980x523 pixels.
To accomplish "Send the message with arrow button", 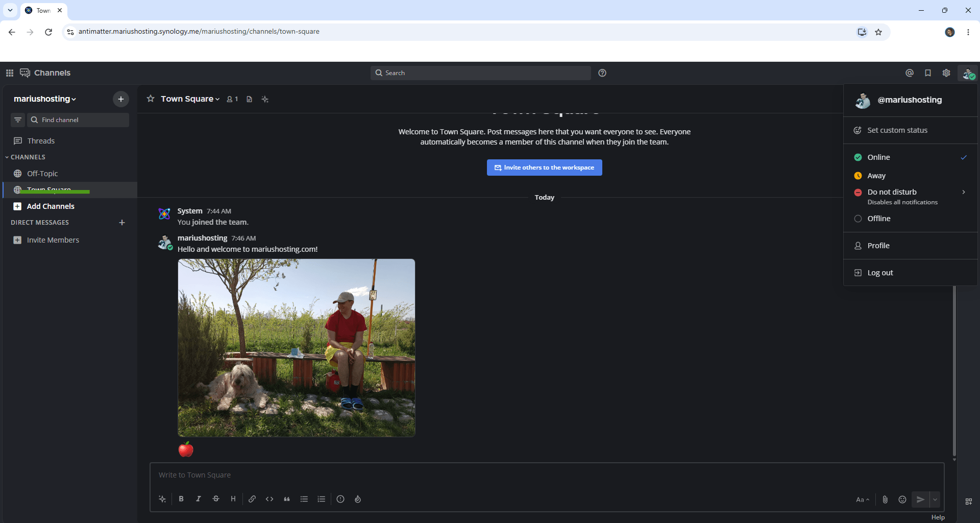I will (920, 500).
